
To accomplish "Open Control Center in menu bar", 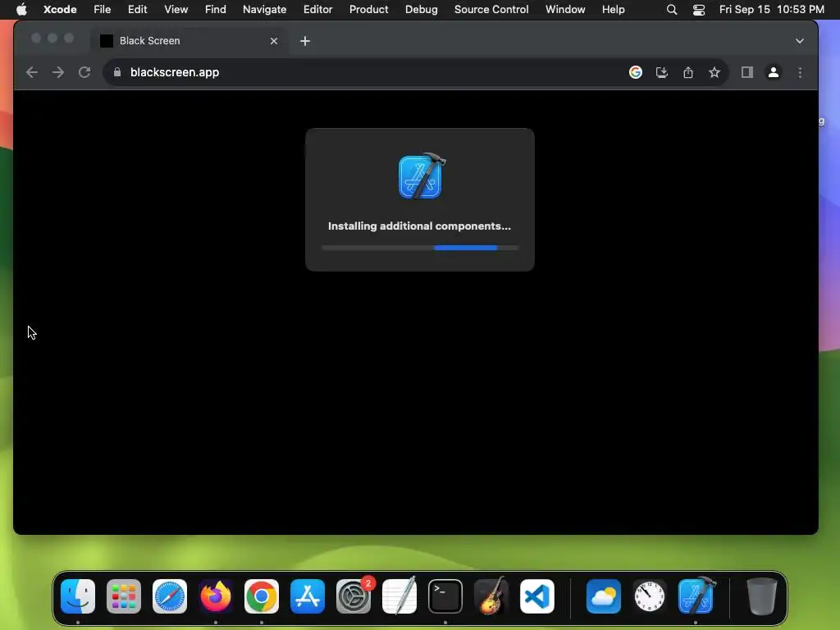I will (699, 9).
